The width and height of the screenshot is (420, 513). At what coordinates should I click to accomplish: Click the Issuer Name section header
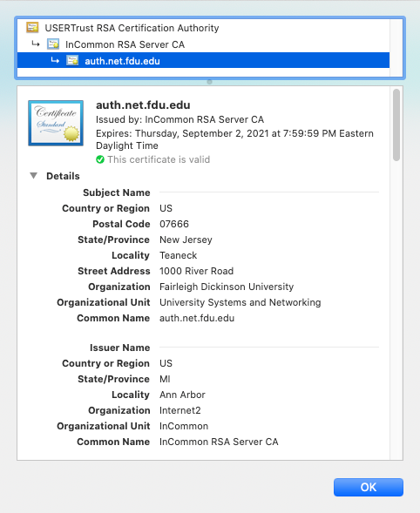(119, 348)
